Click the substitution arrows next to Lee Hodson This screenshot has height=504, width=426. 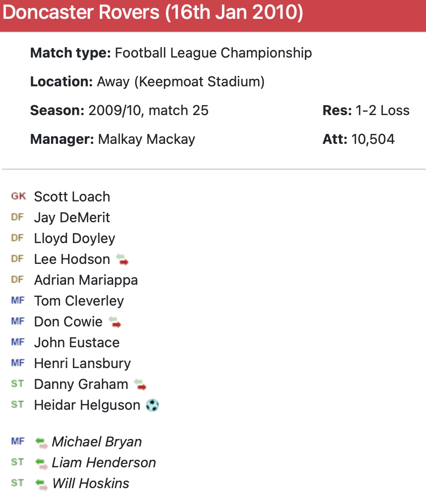122,259
